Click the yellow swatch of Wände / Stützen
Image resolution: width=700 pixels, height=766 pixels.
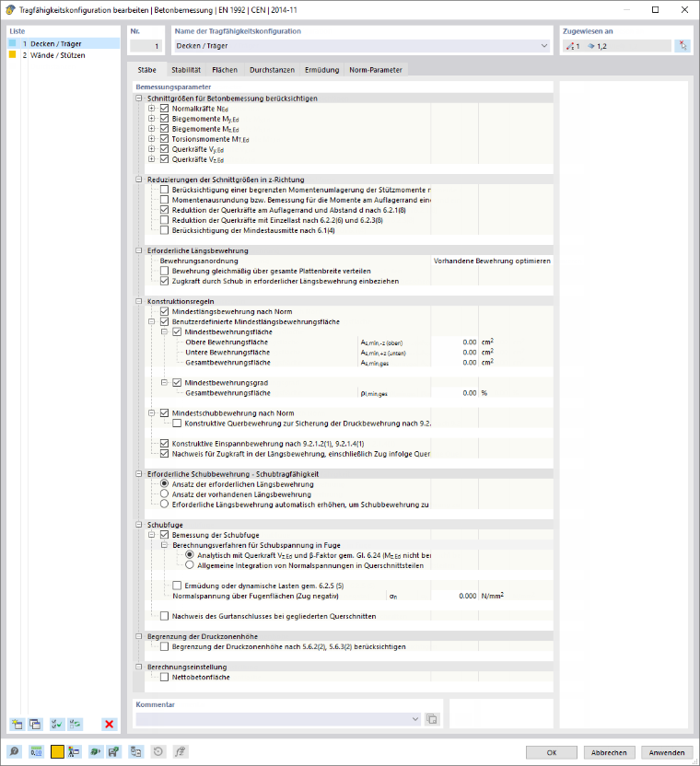13,54
